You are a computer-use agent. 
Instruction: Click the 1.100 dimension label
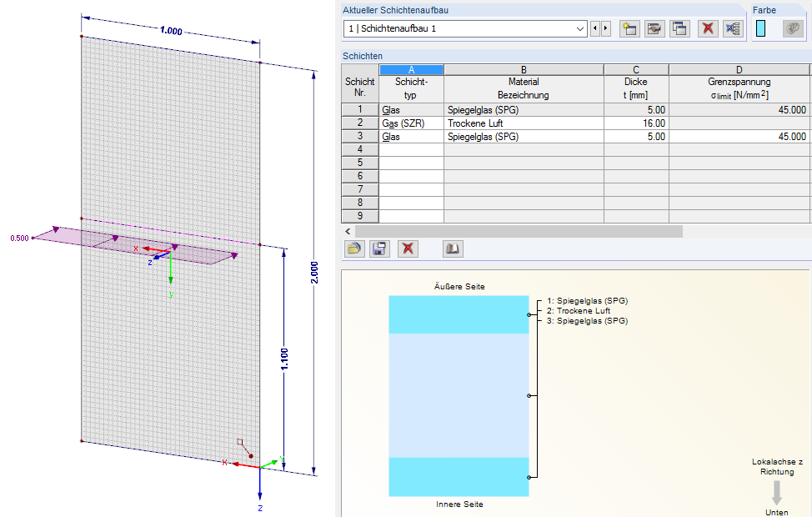point(284,359)
